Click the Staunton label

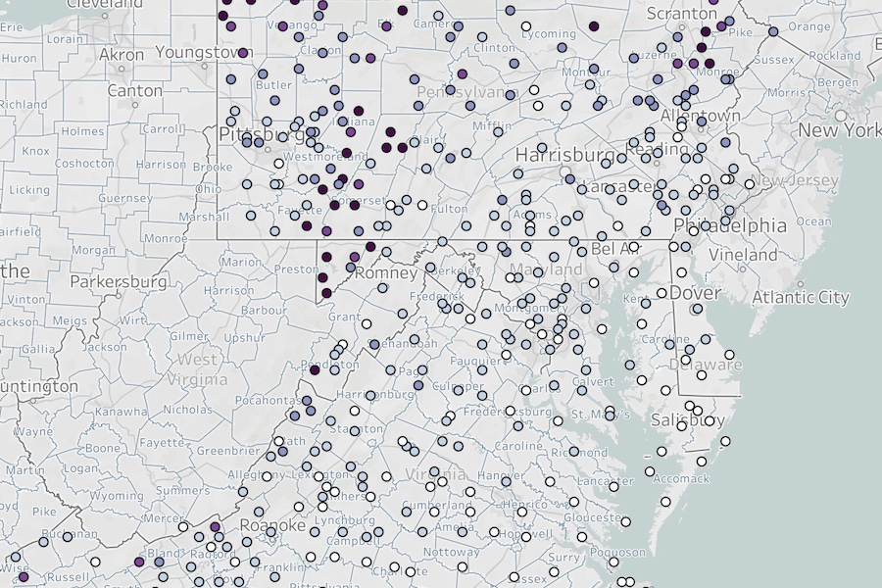point(357,429)
